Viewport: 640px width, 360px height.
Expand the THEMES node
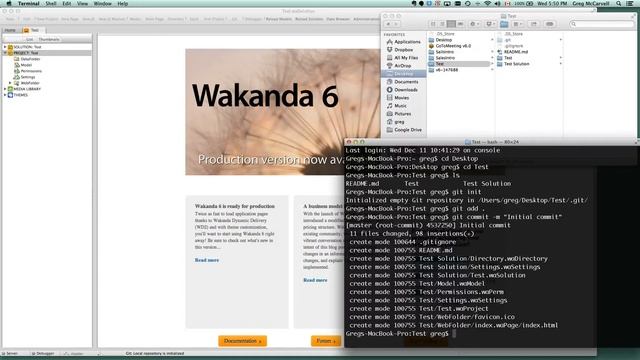tap(5, 95)
